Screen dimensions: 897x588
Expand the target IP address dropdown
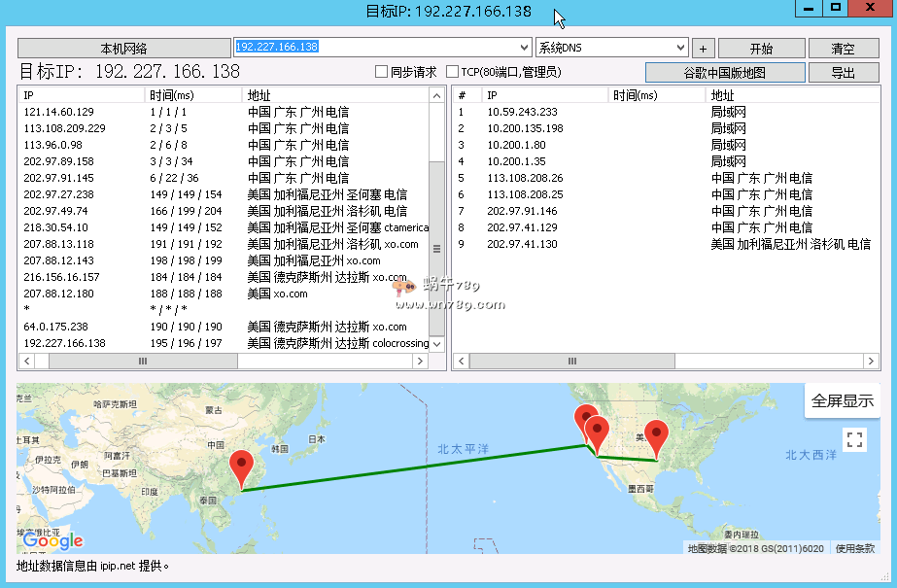(525, 47)
